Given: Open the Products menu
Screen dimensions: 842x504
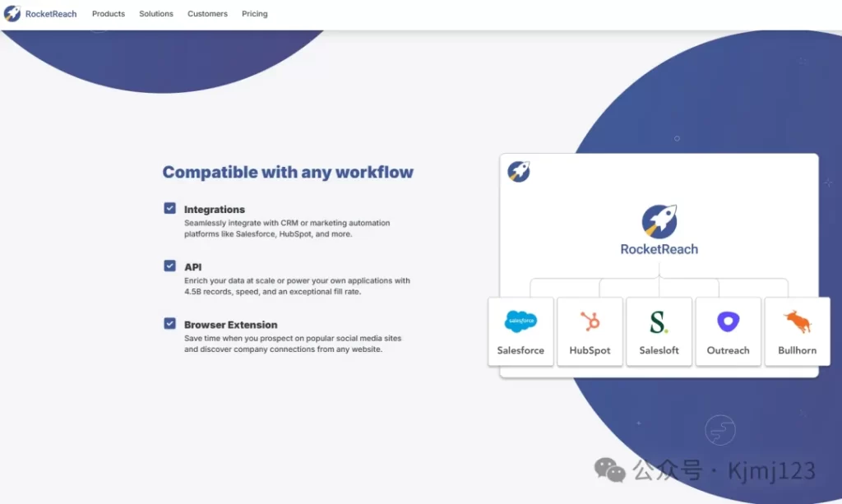Looking at the screenshot, I should [109, 14].
